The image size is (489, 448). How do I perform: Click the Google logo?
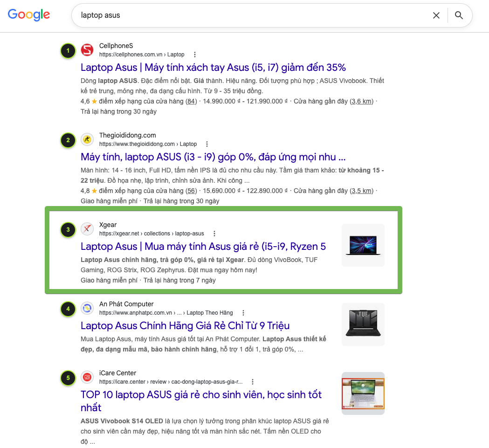[x=29, y=14]
